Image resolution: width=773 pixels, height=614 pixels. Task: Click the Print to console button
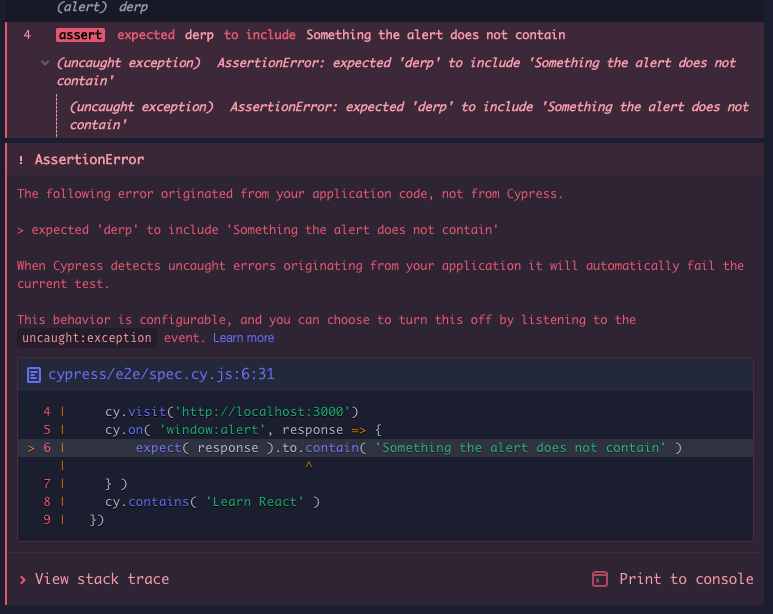[672, 579]
